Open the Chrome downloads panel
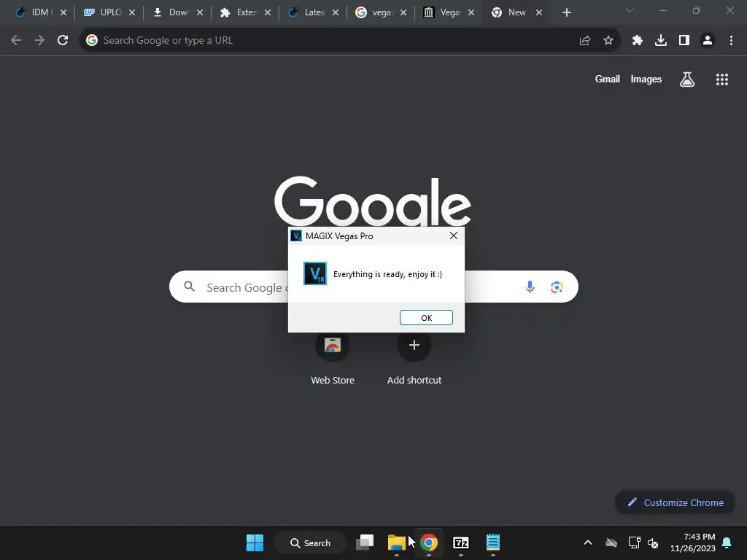This screenshot has height=560, width=747. (661, 41)
